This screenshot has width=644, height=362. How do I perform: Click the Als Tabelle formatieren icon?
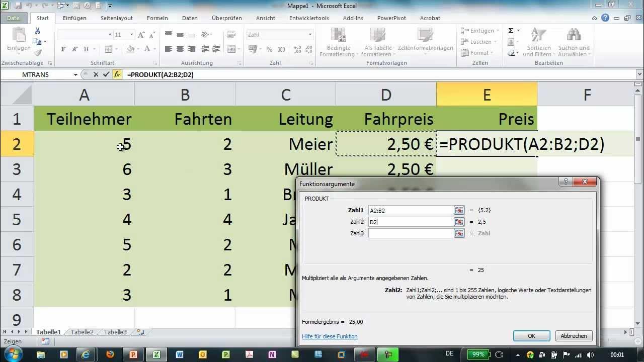(x=377, y=35)
